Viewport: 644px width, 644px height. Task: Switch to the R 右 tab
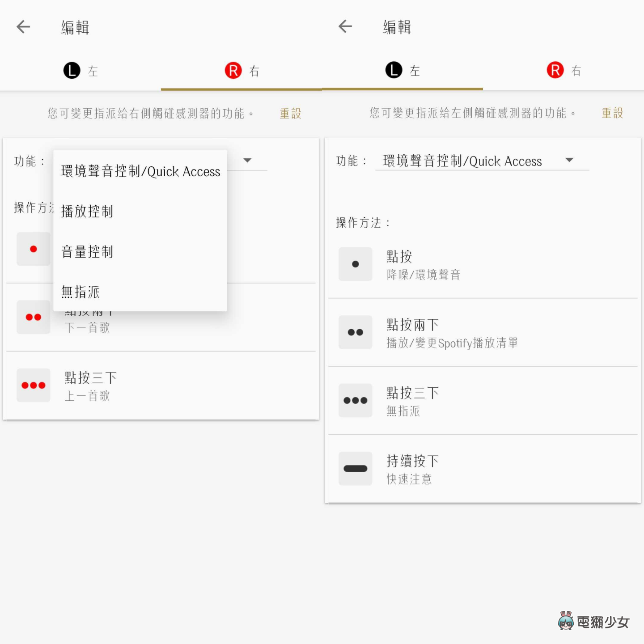[x=563, y=70]
